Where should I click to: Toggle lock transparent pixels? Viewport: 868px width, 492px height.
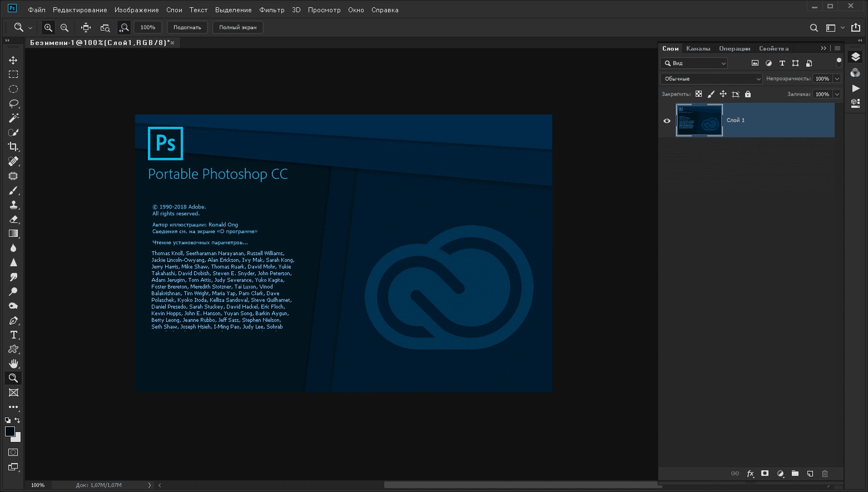(x=699, y=94)
